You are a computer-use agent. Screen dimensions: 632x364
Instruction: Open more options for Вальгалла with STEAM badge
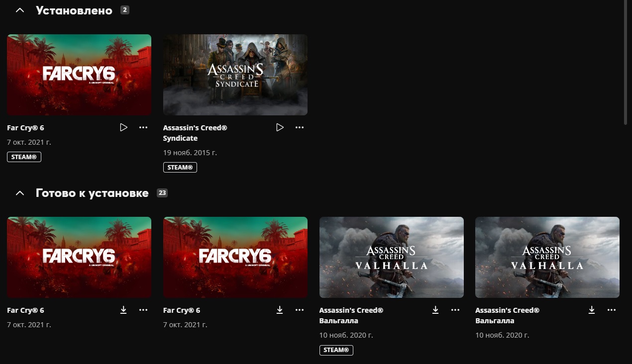click(x=455, y=310)
